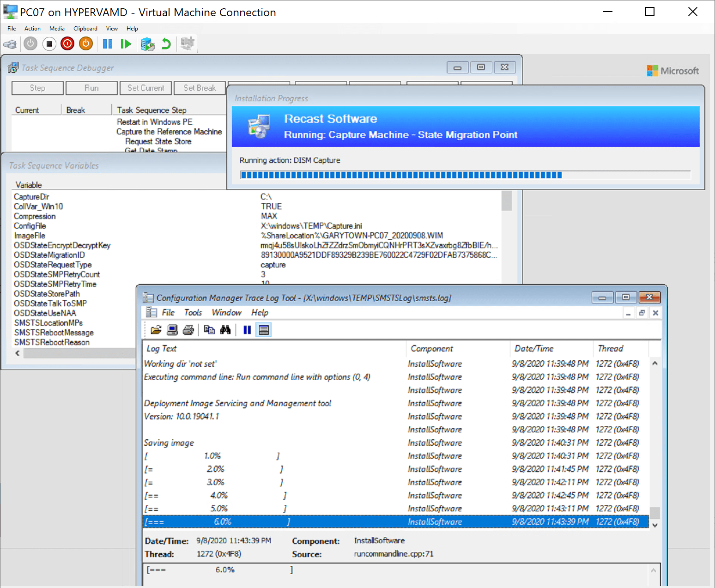Select the SMSTSRebootMessage variable row
This screenshot has height=588, width=715.
[x=53, y=332]
